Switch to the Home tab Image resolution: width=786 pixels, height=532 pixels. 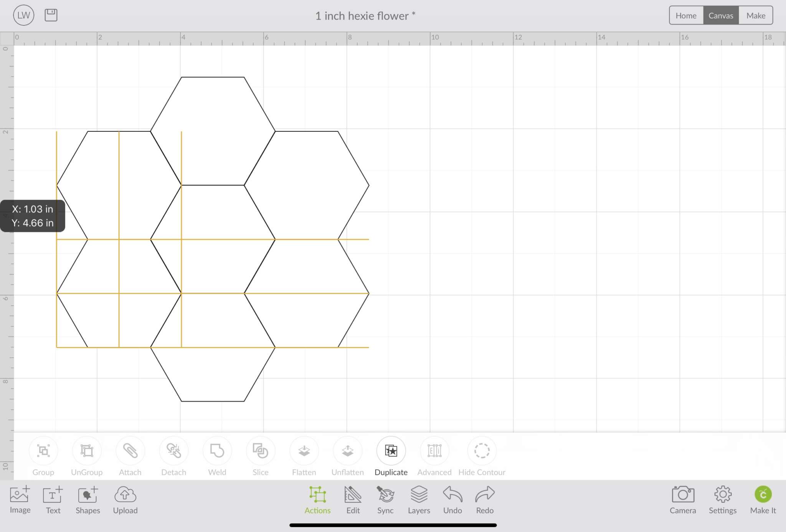click(686, 15)
